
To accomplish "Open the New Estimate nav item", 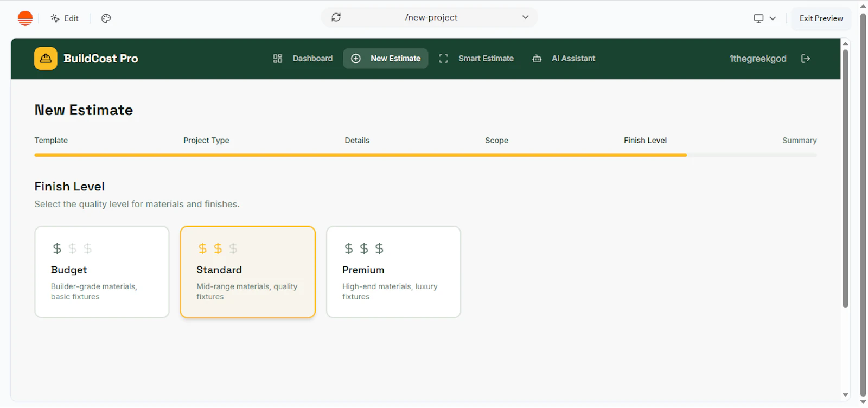I will (386, 59).
